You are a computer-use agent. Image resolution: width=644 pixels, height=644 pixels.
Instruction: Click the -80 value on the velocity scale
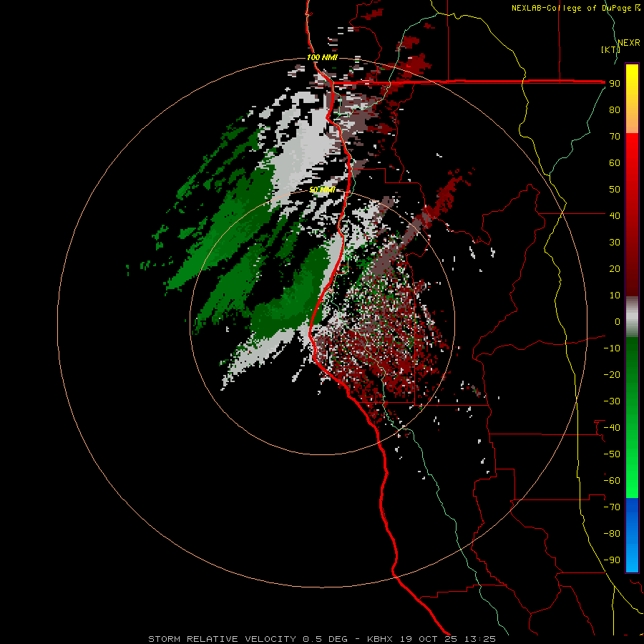click(612, 534)
